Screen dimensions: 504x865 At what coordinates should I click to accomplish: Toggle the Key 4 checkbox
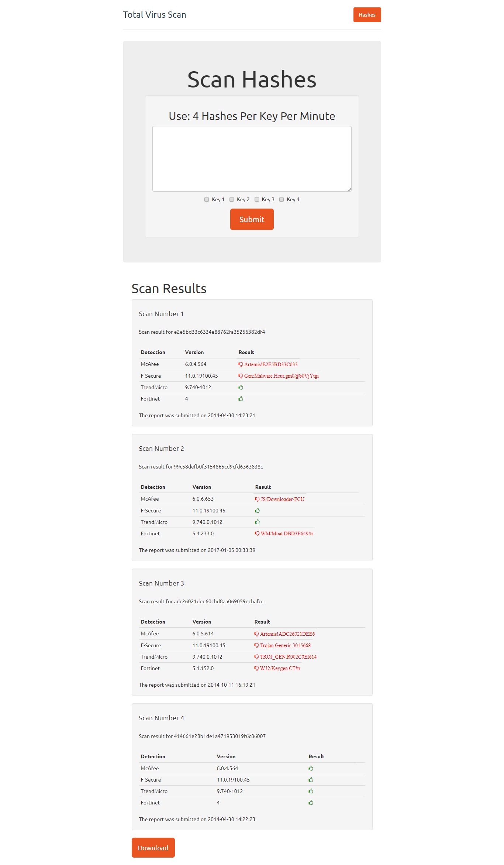(282, 199)
